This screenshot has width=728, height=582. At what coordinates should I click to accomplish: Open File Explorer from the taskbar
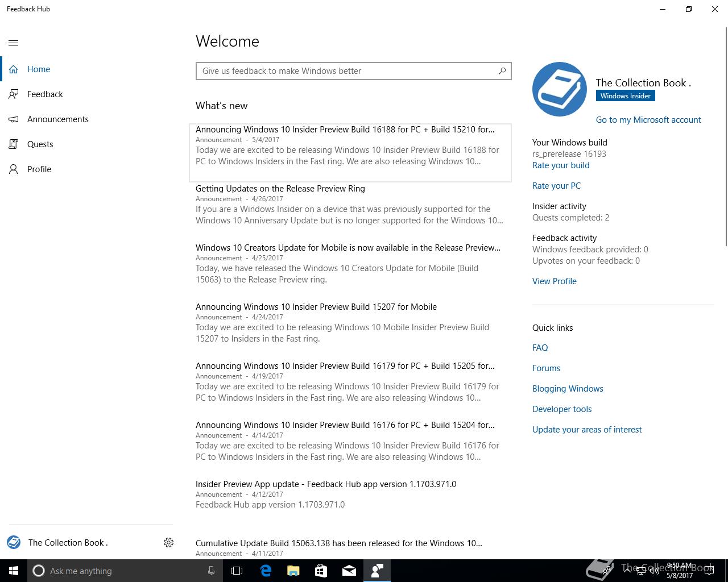[293, 571]
